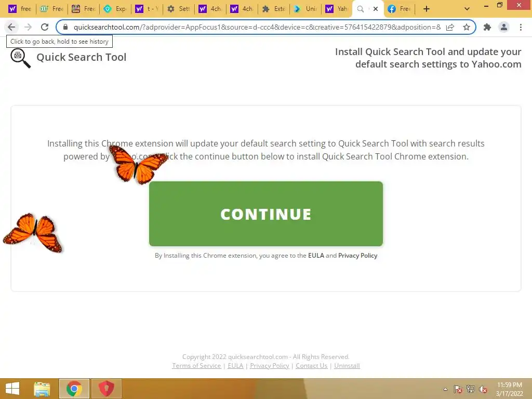Image resolution: width=532 pixels, height=399 pixels.
Task: Click the share page icon in the address bar
Action: click(450, 27)
